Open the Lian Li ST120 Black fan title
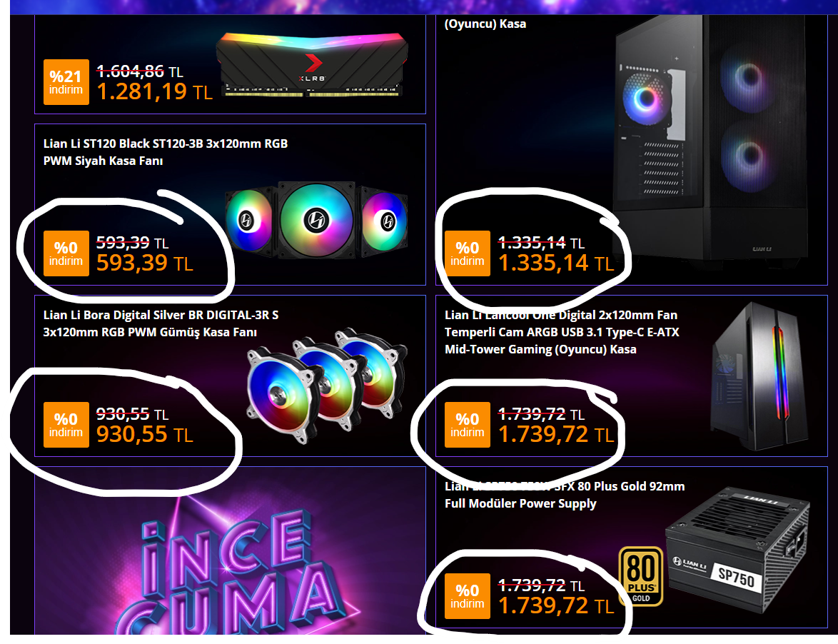 (x=166, y=152)
